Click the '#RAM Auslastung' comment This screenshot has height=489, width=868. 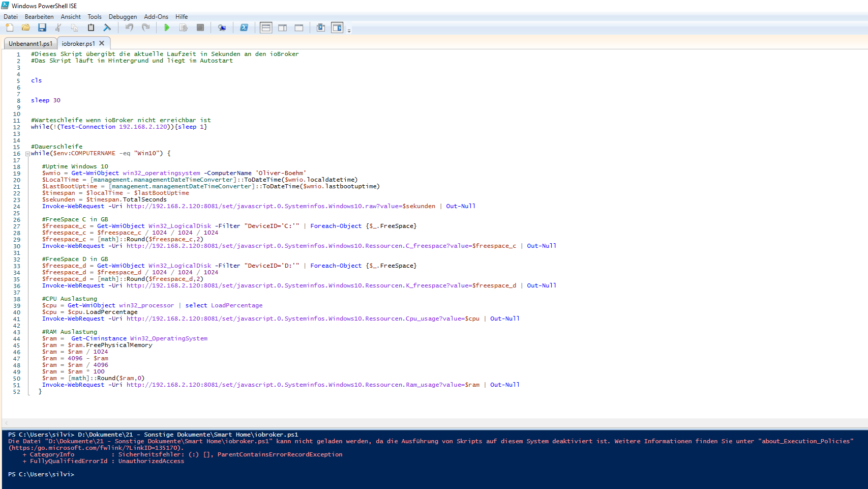pos(70,332)
